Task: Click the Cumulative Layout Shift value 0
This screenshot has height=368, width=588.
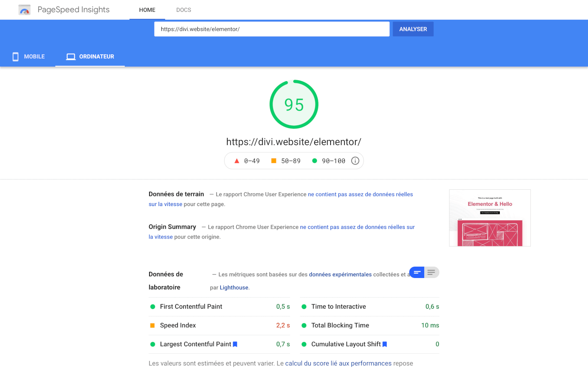Action: coord(437,344)
